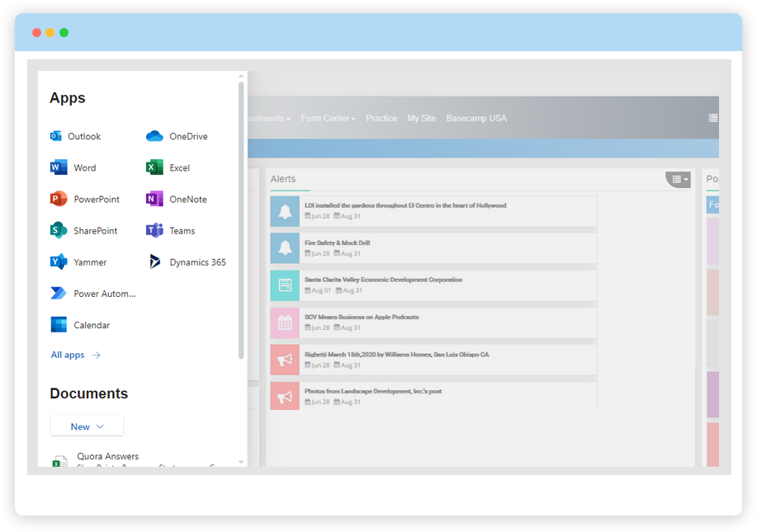This screenshot has width=757, height=532.
Task: Go to My Site in navigation
Action: (422, 118)
